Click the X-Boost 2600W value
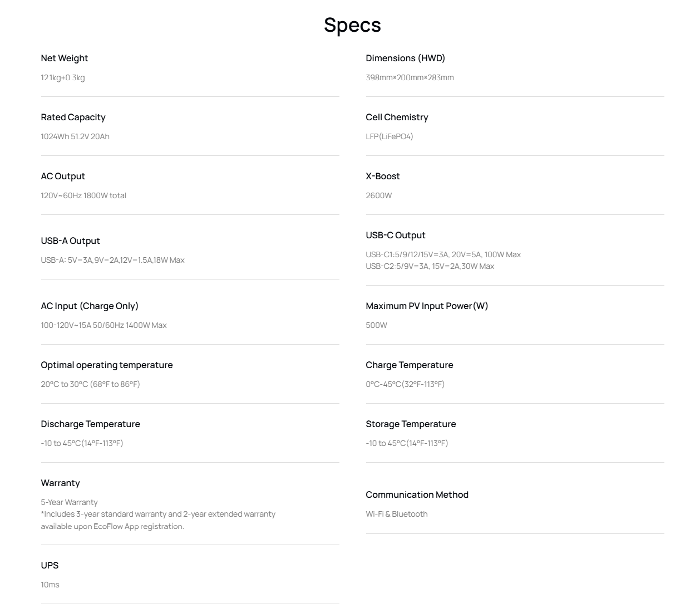 click(379, 196)
